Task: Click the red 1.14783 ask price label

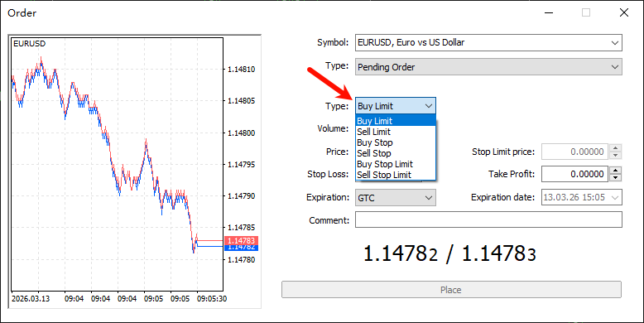Action: (x=241, y=240)
